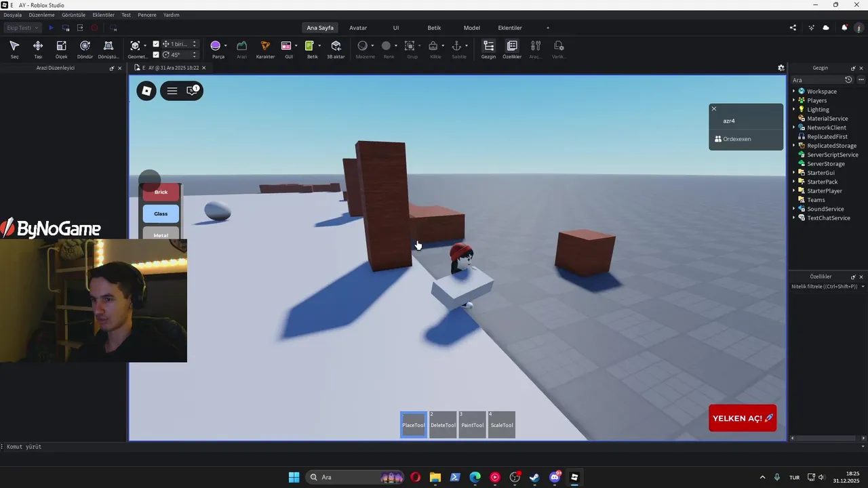The height and width of the screenshot is (488, 868).
Task: Expand the ReplicatedStorage tree node
Action: coord(794,146)
